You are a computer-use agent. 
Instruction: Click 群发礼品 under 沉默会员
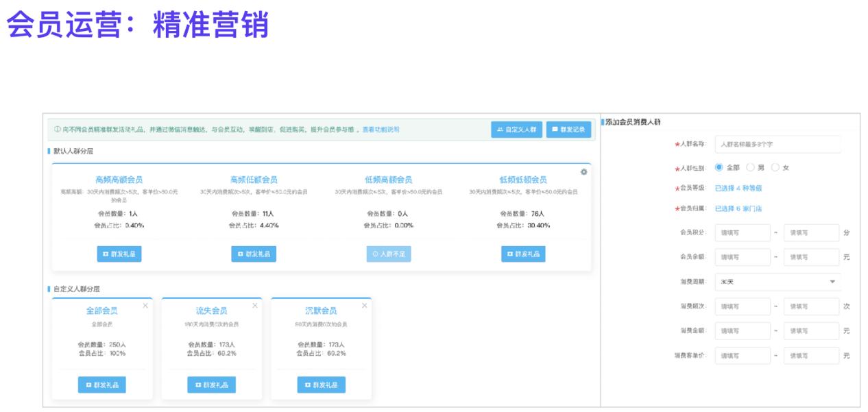[321, 385]
